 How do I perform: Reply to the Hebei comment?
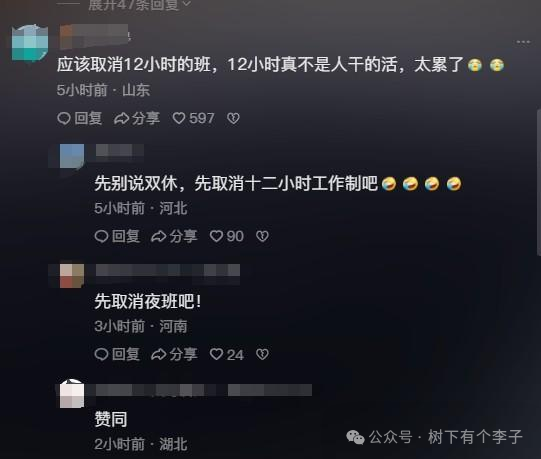[117, 236]
